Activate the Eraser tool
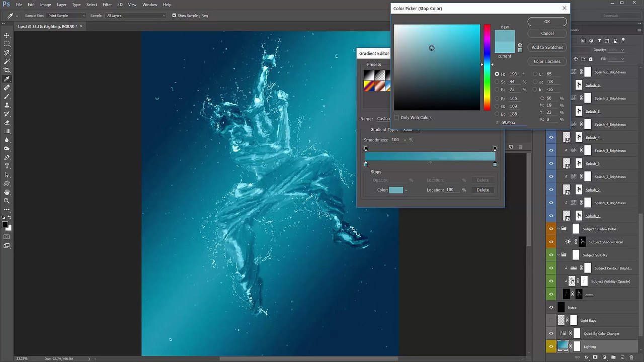Image resolution: width=644 pixels, height=362 pixels. coord(7,122)
